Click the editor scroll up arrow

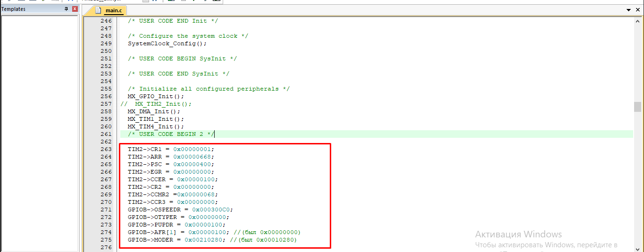637,21
